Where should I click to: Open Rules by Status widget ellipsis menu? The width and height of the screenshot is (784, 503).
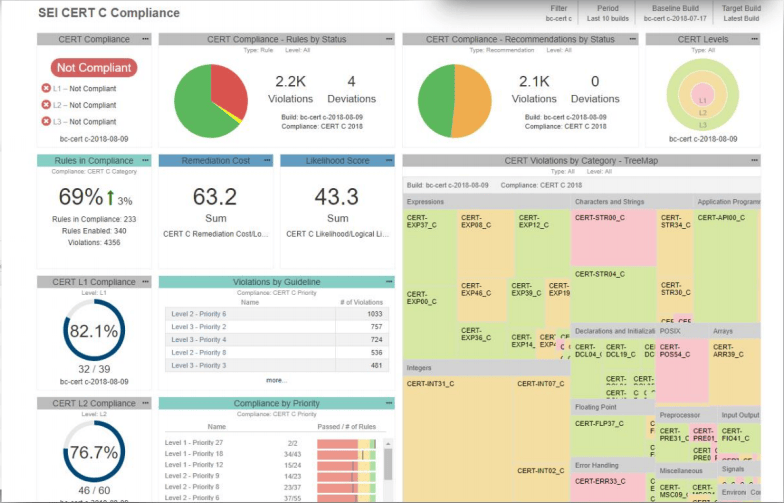[x=388, y=39]
